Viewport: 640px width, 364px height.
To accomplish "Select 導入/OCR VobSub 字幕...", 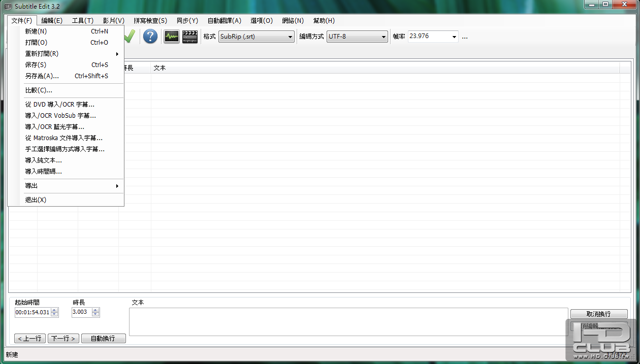I will point(66,116).
